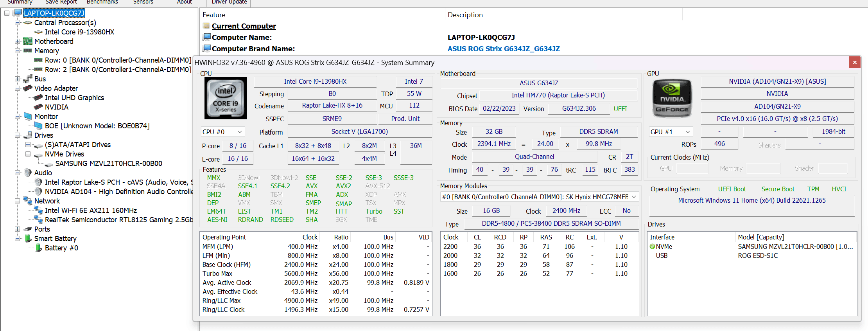This screenshot has width=868, height=331.
Task: Click the Drives icon in tree
Action: pyautogui.click(x=28, y=135)
